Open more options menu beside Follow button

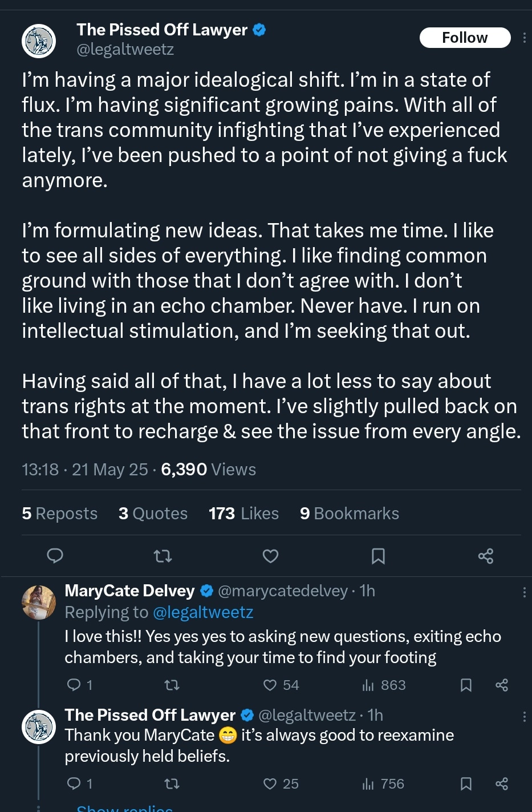point(525,38)
